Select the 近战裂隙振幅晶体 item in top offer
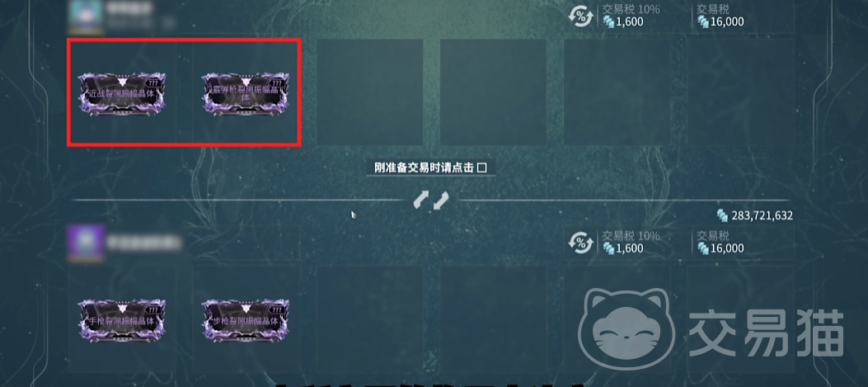868x387 pixels. point(122,92)
